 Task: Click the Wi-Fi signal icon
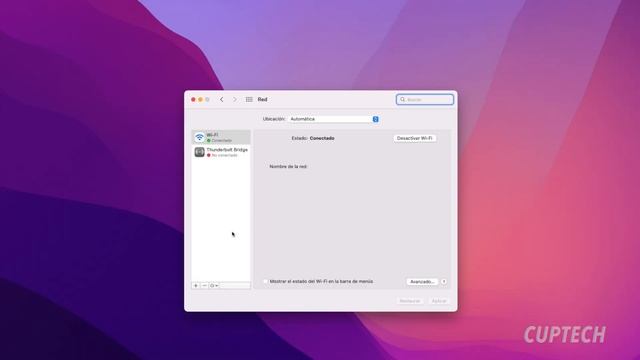click(x=199, y=138)
